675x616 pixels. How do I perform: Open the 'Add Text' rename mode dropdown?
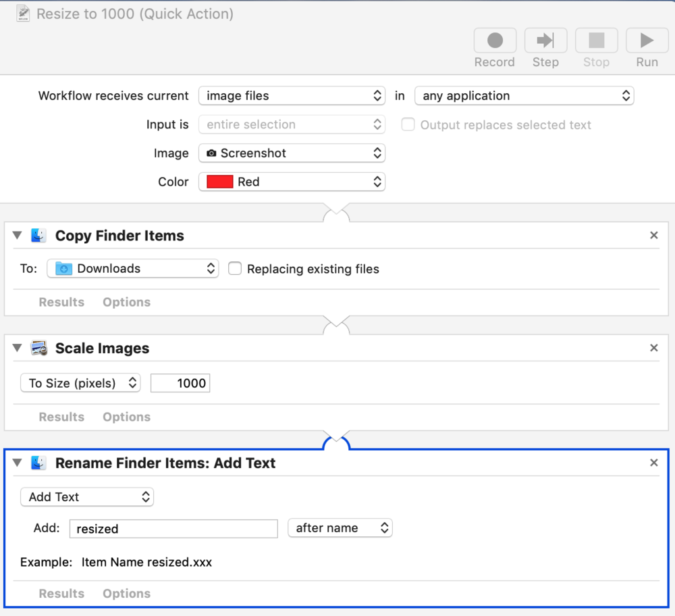(87, 496)
